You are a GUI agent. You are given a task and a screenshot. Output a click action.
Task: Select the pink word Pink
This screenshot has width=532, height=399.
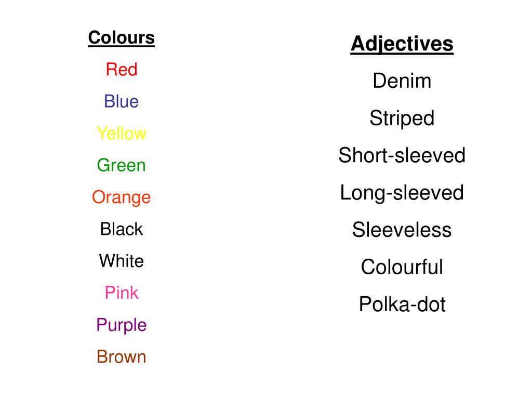pos(122,292)
